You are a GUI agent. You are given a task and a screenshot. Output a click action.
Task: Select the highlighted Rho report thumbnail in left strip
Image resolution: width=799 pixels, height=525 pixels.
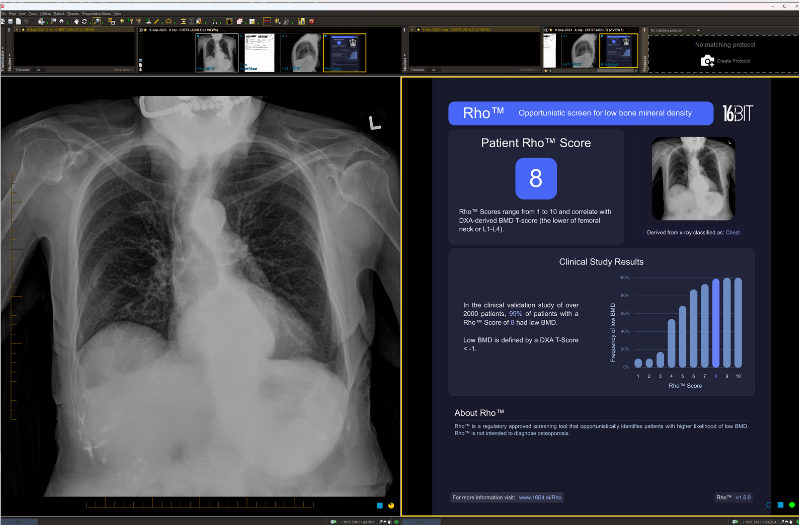(344, 52)
